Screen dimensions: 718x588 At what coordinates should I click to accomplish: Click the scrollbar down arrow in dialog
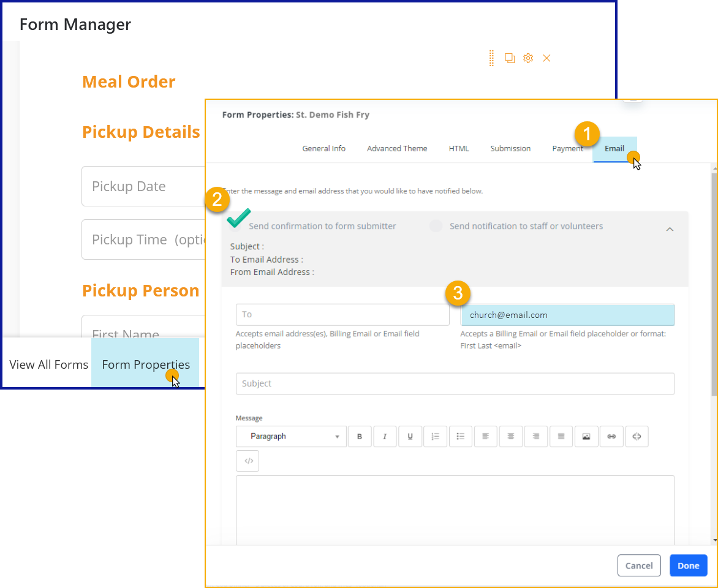click(x=714, y=540)
